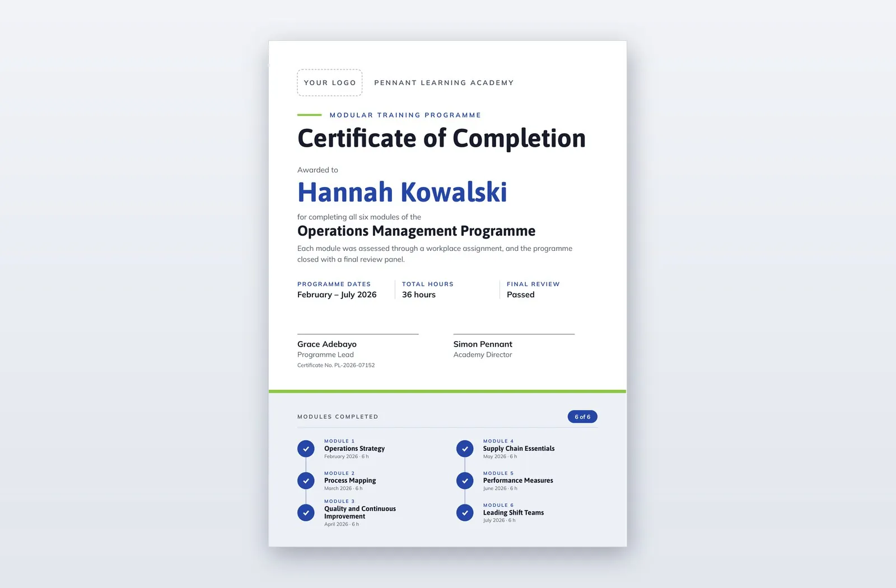The image size is (896, 588).
Task: Click the 'Awarded to' label
Action: tap(318, 170)
